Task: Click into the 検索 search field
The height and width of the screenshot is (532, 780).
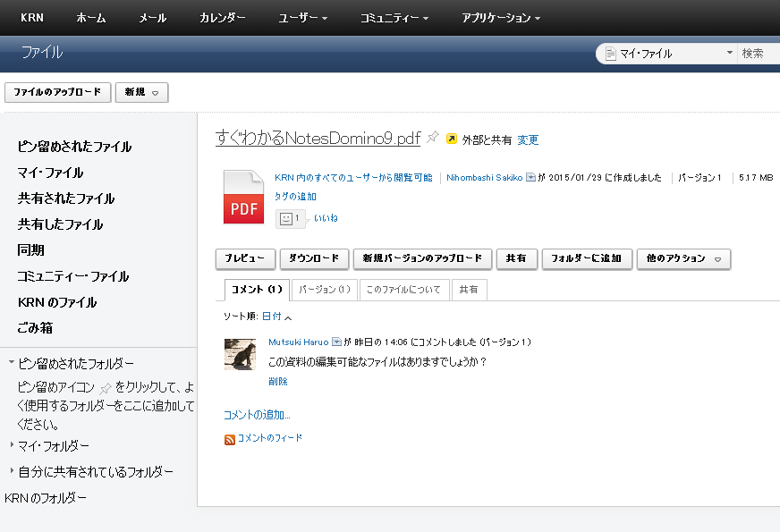Action: pyautogui.click(x=760, y=54)
